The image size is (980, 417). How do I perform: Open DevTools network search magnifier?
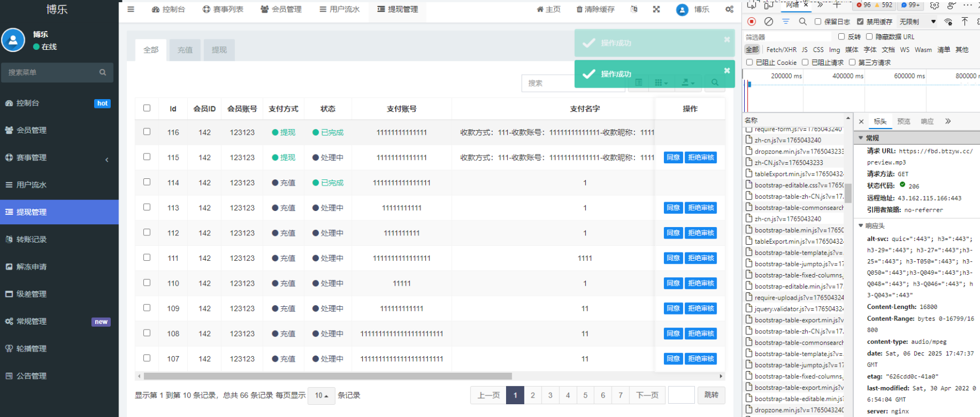click(x=802, y=22)
